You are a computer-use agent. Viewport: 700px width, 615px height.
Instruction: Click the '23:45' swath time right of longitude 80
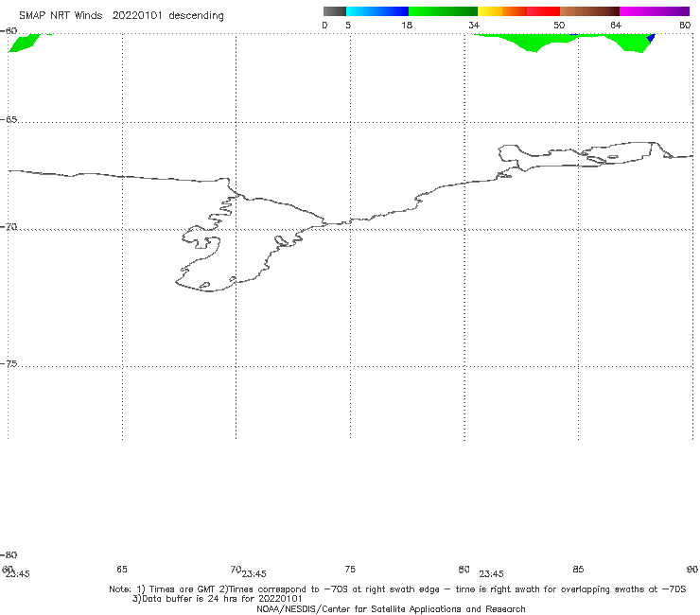(x=491, y=574)
